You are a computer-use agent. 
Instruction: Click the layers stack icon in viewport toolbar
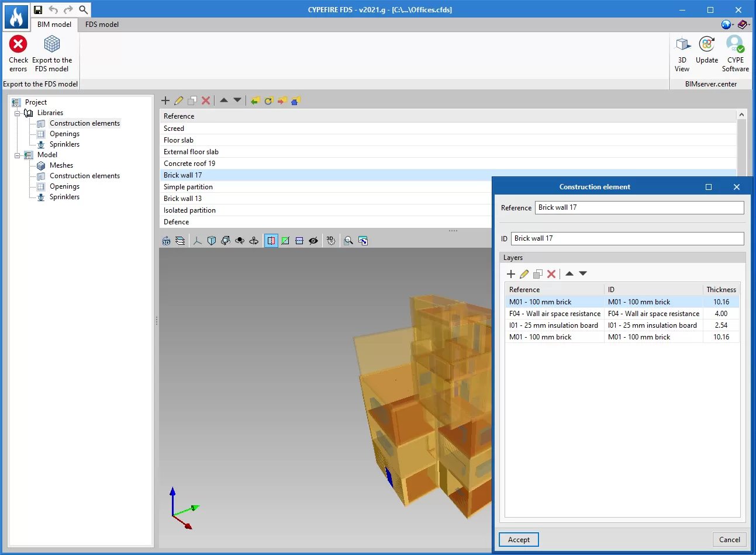point(180,241)
